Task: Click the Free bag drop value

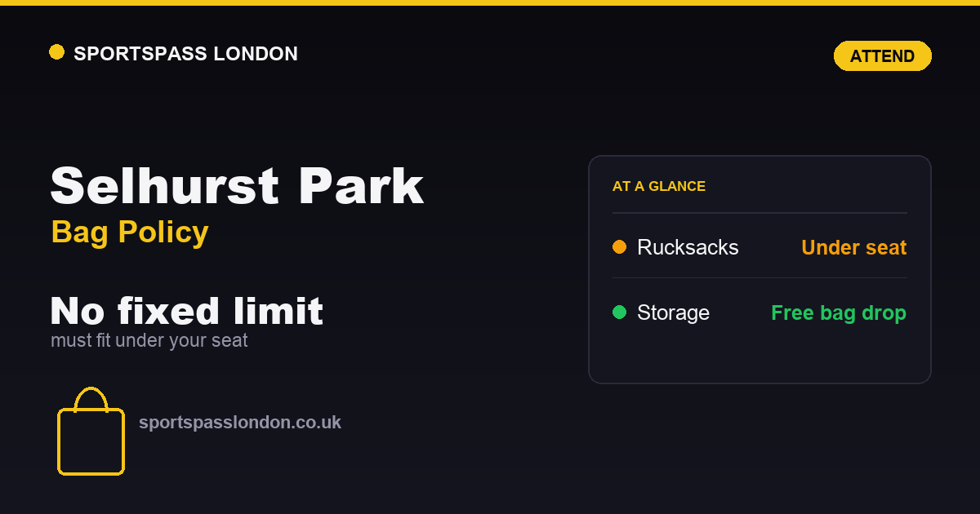Action: pyautogui.click(x=839, y=312)
